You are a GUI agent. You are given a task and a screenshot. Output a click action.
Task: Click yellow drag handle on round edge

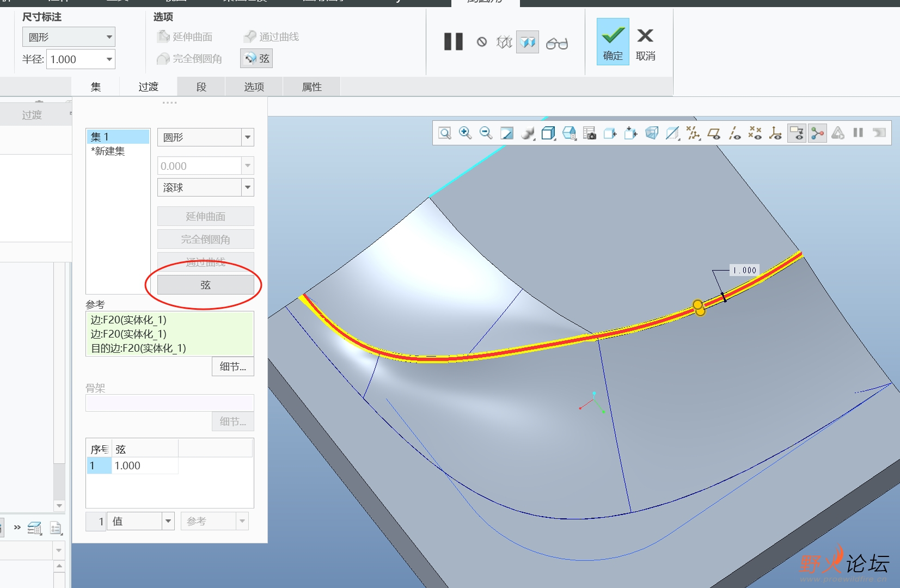(699, 308)
